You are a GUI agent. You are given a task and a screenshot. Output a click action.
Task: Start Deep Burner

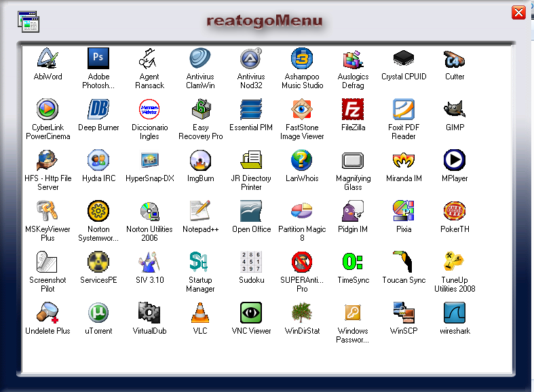point(98,109)
